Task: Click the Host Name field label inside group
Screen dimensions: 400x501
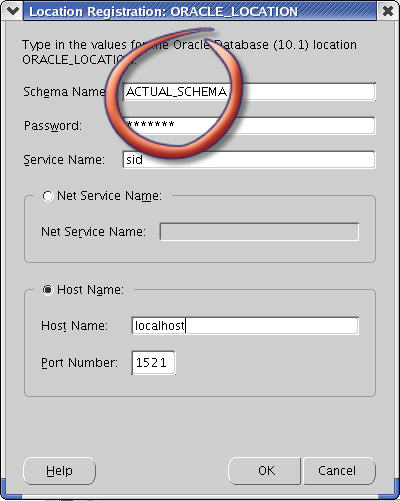Action: [74, 326]
